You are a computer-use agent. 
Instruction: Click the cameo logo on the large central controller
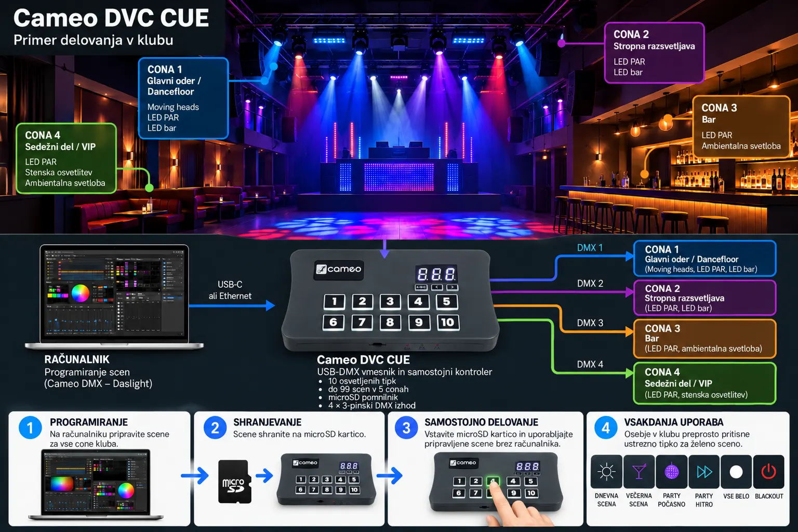(x=339, y=269)
